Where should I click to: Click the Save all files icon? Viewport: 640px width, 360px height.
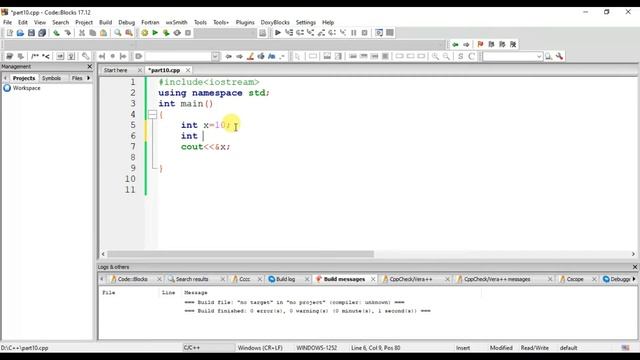pyautogui.click(x=42, y=33)
